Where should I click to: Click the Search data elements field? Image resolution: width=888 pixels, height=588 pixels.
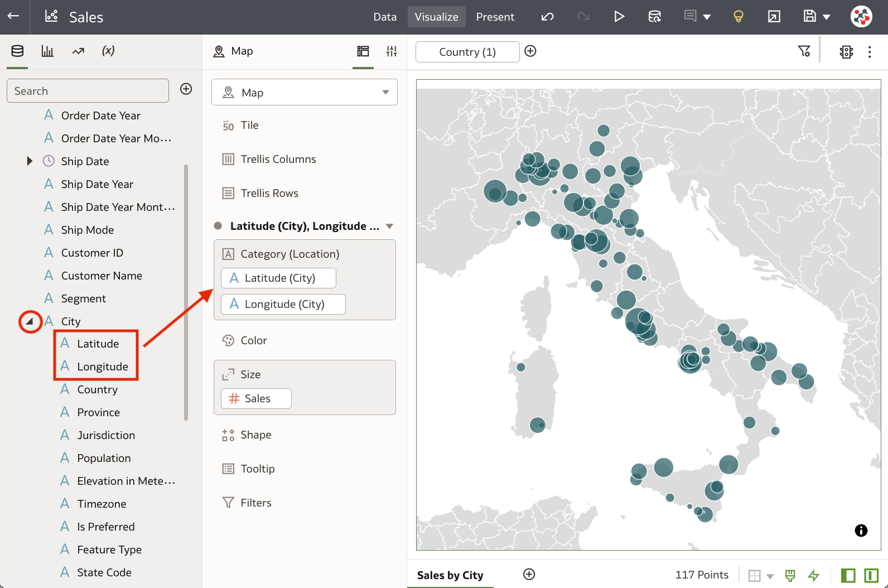[88, 91]
